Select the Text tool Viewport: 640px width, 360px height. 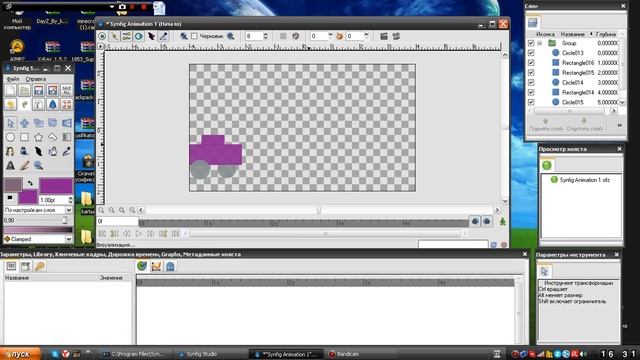[x=10, y=165]
